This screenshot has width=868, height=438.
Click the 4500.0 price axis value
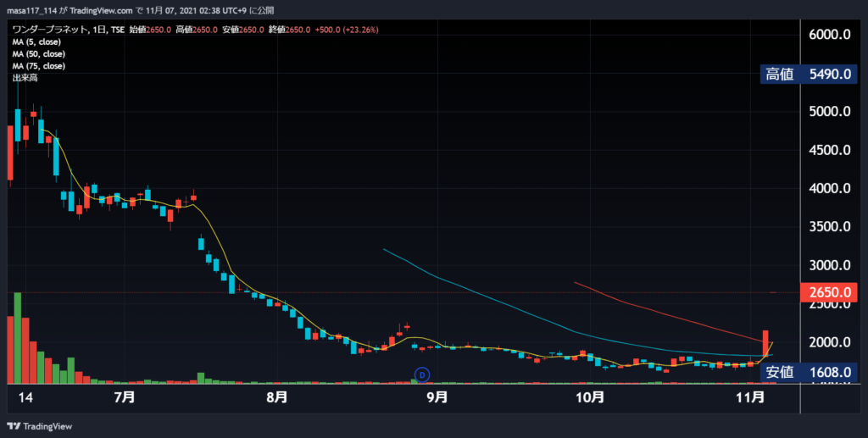click(x=830, y=150)
